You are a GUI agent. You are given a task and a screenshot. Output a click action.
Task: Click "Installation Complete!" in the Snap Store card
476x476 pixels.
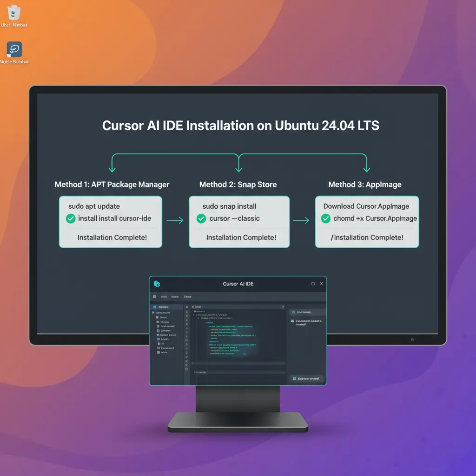(x=241, y=238)
